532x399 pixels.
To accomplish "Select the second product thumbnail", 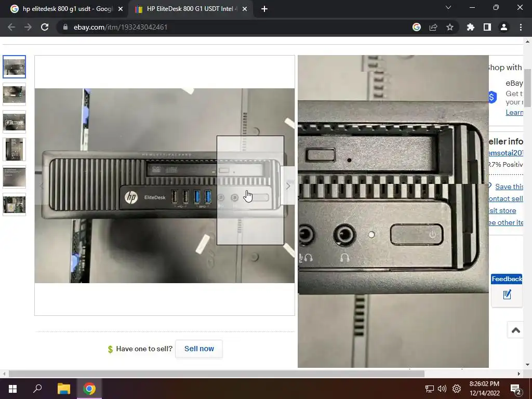I will (14, 95).
